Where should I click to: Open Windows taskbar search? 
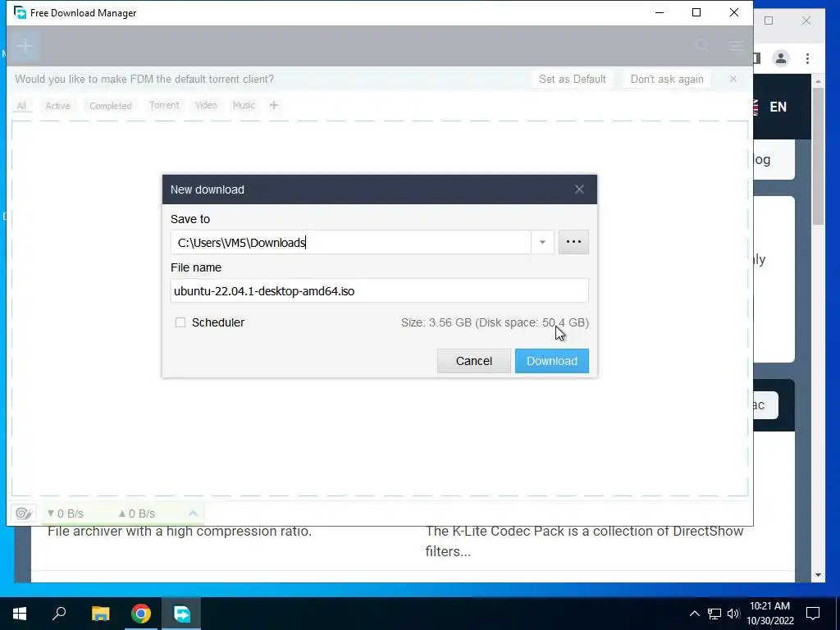click(59, 614)
